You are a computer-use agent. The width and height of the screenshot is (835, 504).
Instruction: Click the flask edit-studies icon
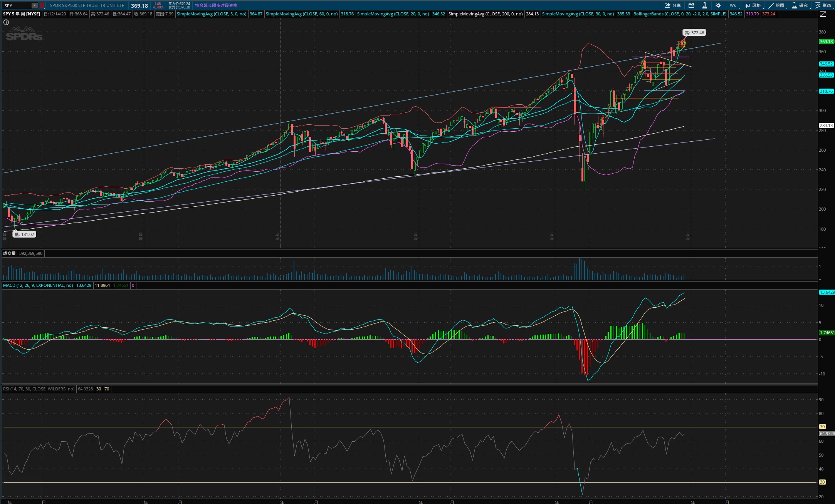click(x=704, y=5)
